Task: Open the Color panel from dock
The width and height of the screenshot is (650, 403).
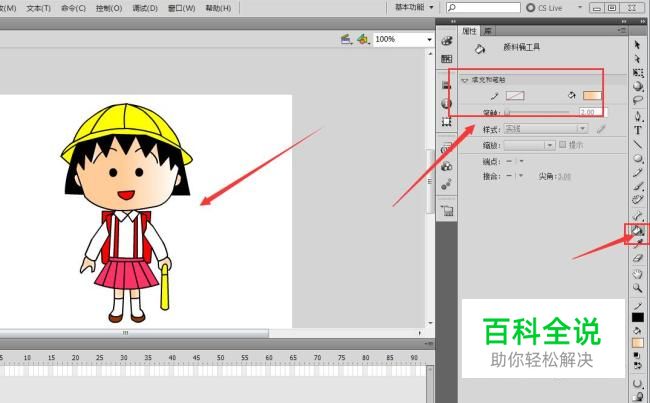Action: click(446, 41)
